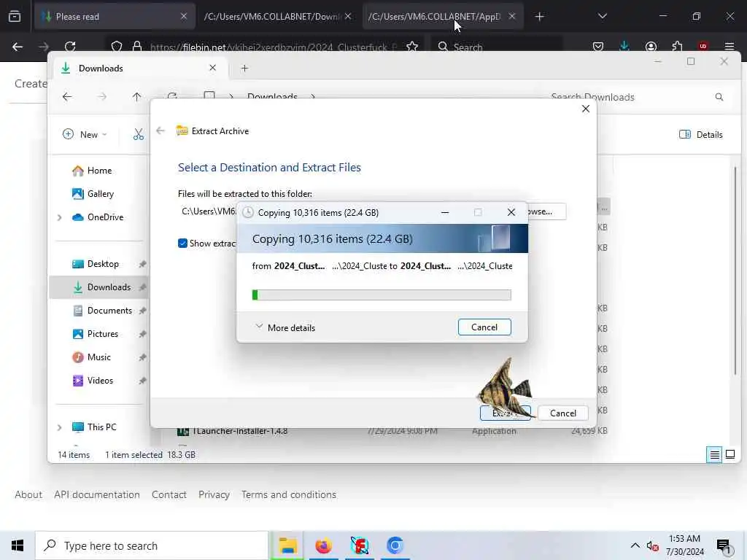Click Cancel in the Copying dialog
This screenshot has width=747, height=560.
coord(484,327)
